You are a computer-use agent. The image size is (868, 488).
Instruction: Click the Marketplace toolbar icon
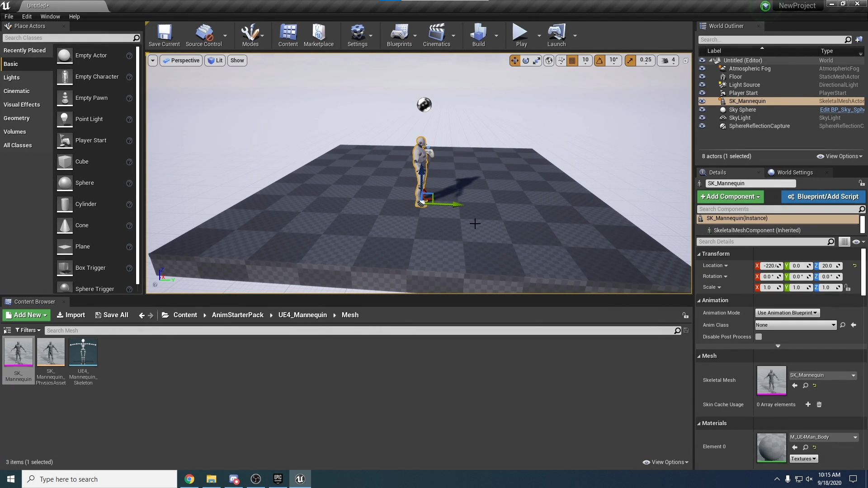[318, 33]
